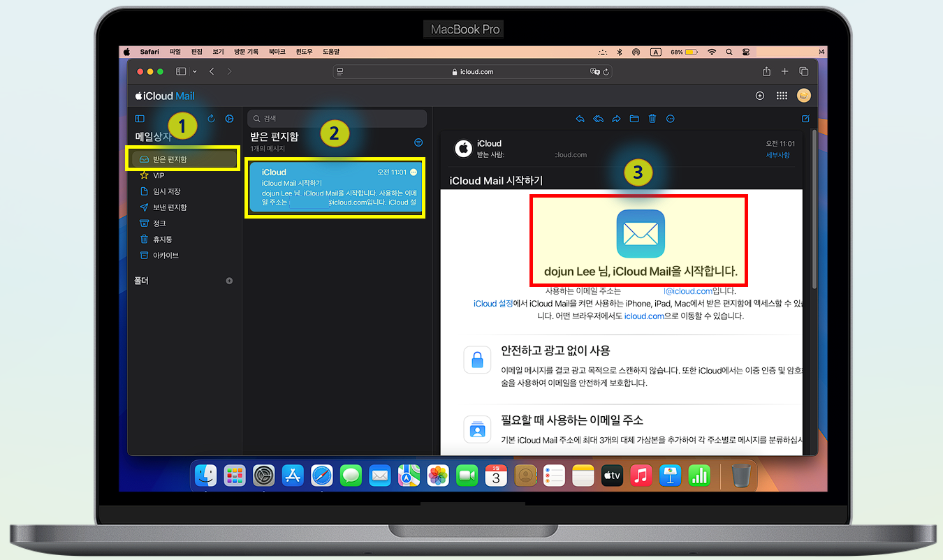943x560 pixels.
Task: Delete the message with trash icon
Action: coord(652,119)
